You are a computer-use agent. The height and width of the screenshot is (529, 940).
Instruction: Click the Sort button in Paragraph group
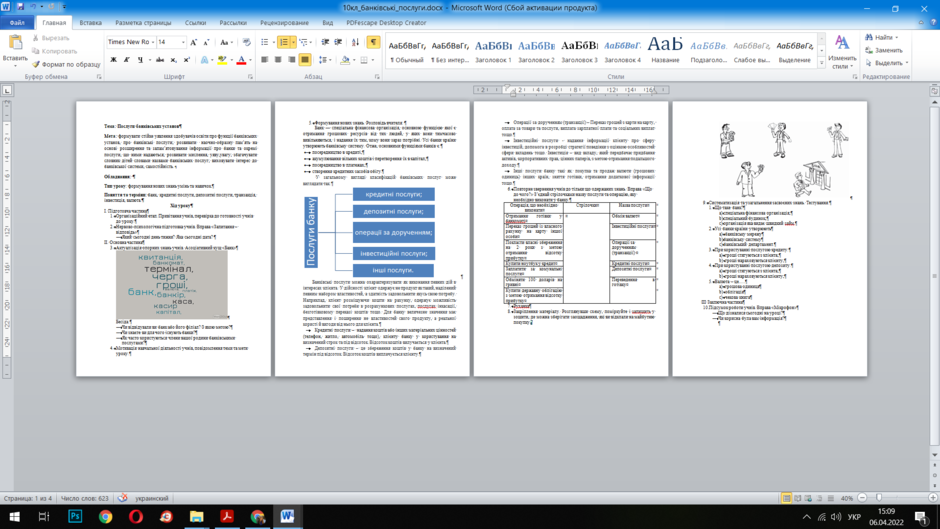point(355,43)
